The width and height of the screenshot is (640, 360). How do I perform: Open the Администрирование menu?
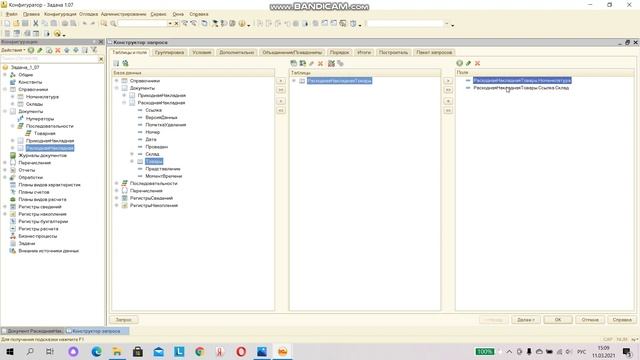point(124,14)
